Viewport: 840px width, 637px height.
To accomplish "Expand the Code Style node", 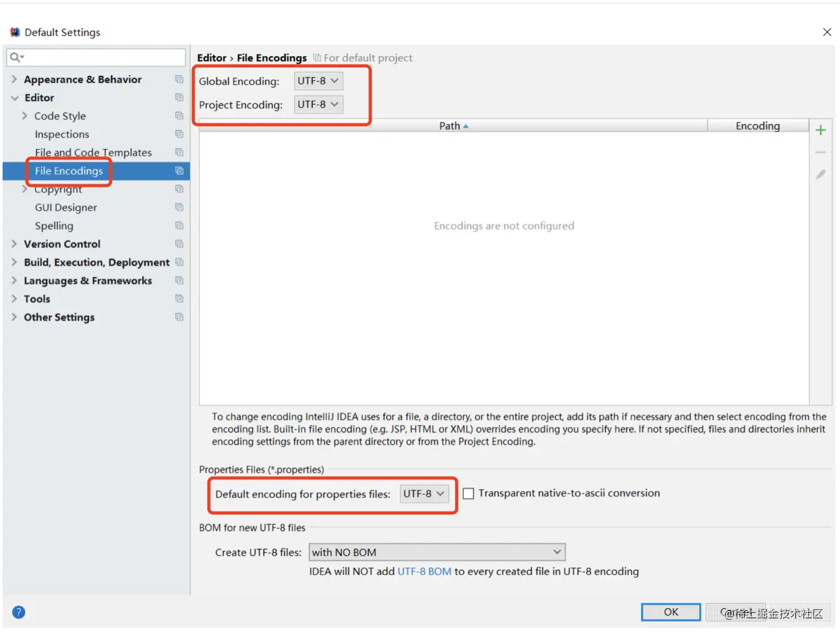I will point(25,116).
